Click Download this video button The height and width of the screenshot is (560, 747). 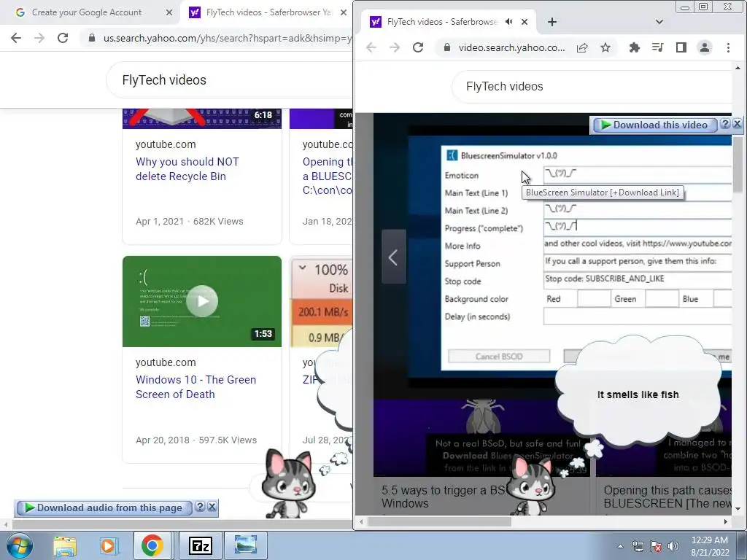[x=654, y=125]
